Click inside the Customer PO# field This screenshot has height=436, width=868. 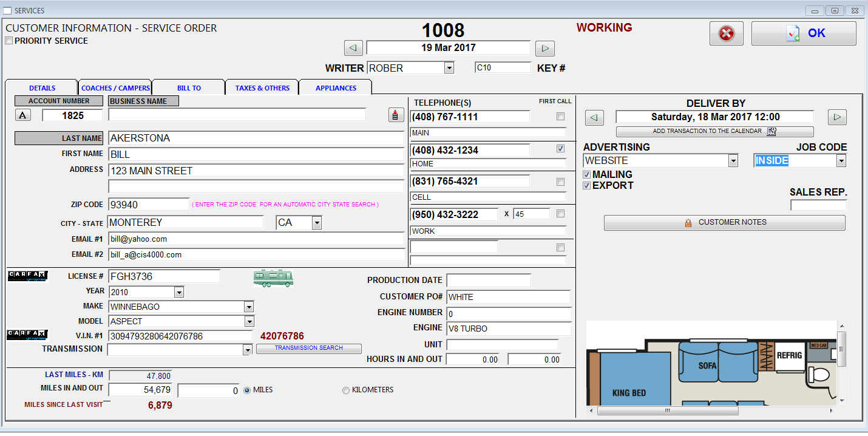tap(510, 298)
